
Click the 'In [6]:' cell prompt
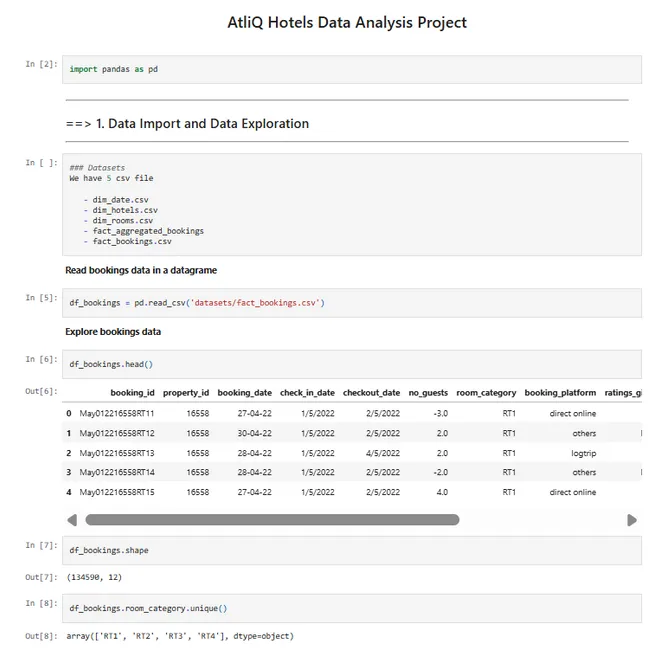(x=41, y=359)
